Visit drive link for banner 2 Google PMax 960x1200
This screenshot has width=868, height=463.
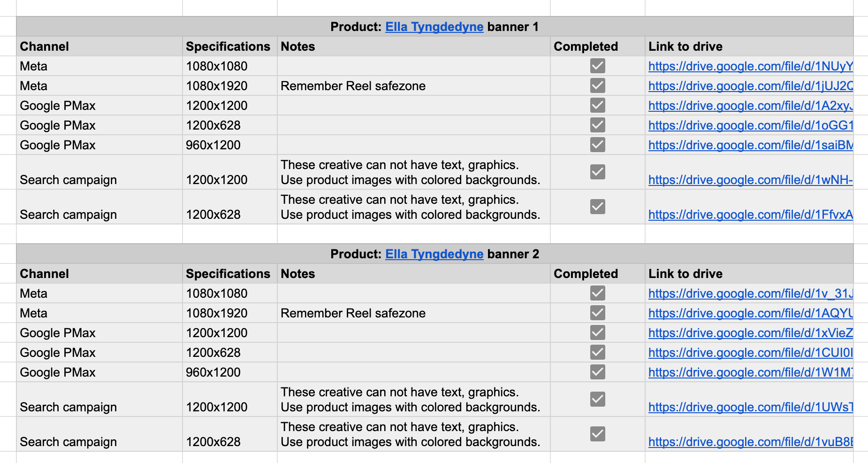click(750, 372)
